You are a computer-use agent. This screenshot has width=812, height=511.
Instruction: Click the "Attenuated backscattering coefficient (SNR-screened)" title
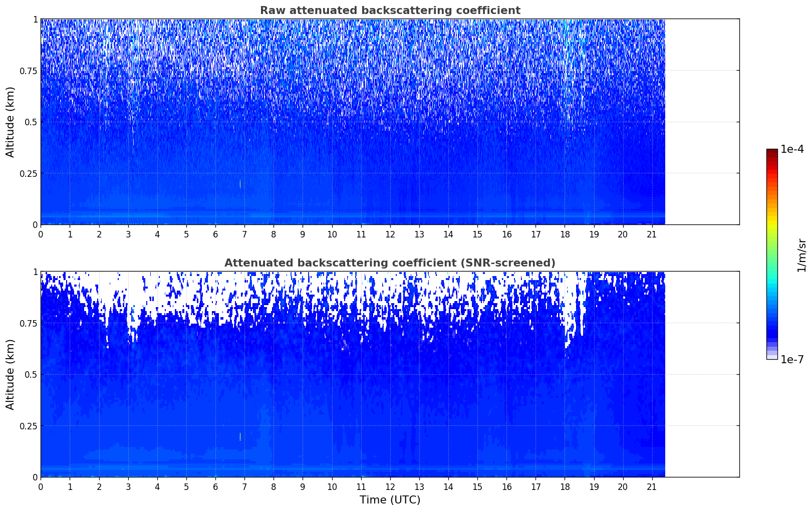[390, 263]
